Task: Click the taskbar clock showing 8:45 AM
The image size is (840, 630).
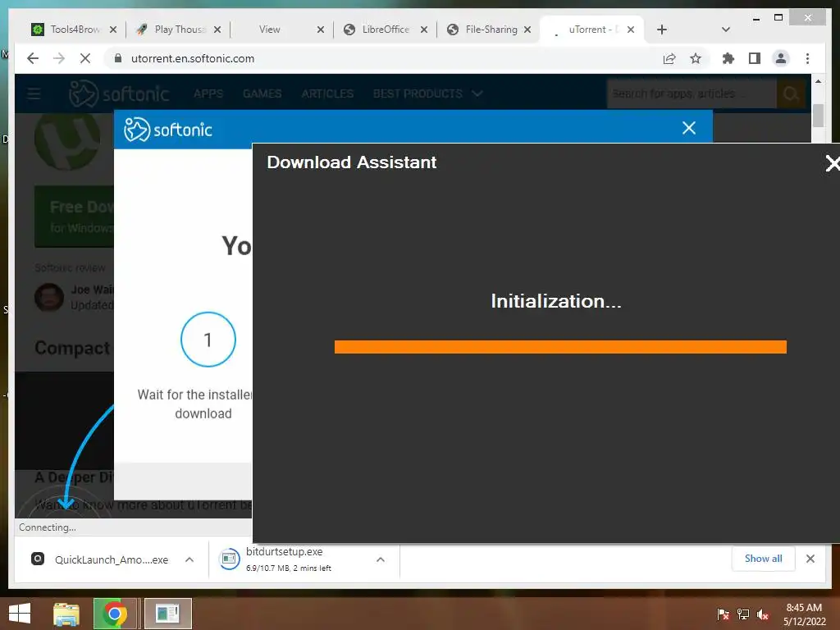Action: 804,614
